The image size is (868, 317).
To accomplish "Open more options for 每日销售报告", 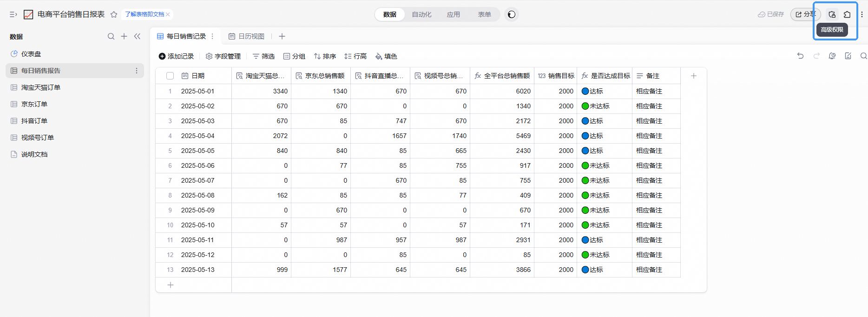I will pos(137,71).
